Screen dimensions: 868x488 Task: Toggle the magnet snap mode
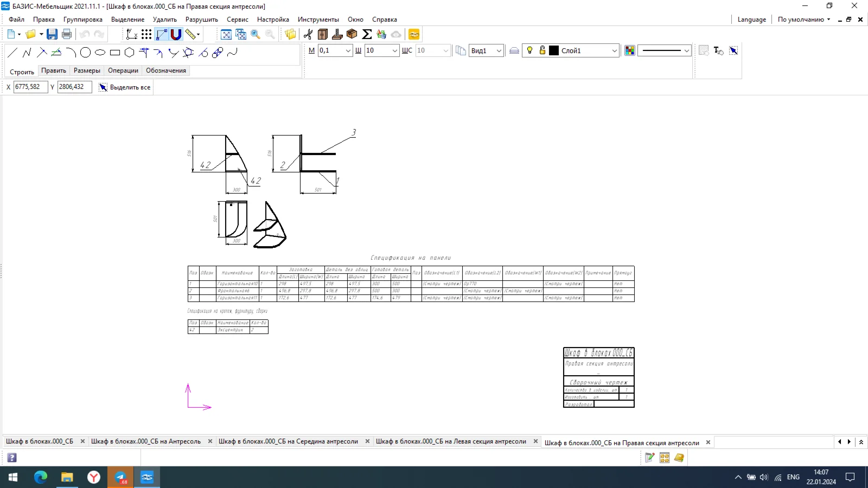[x=176, y=34]
